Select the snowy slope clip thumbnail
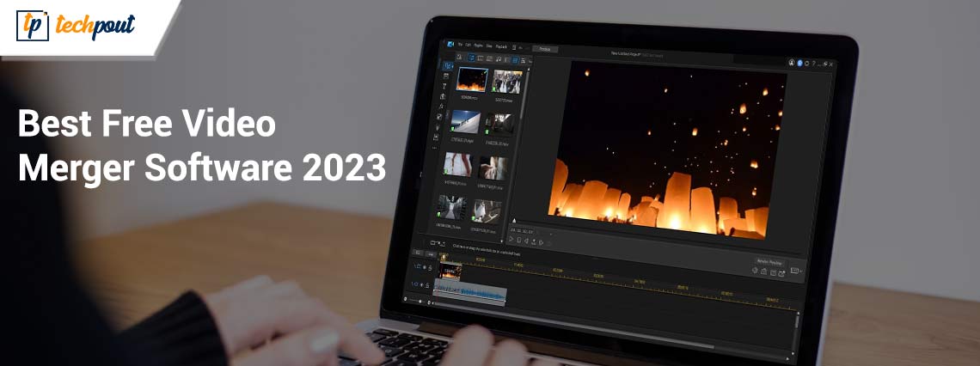This screenshot has width=980, height=366. [465, 122]
